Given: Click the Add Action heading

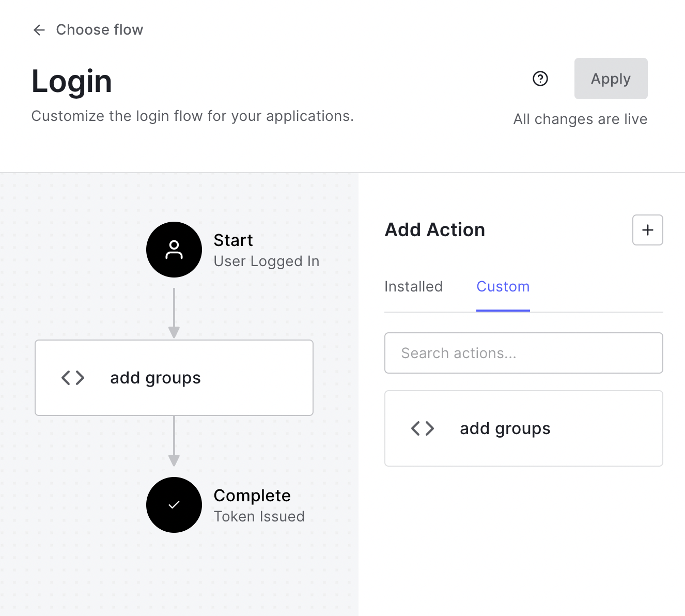Looking at the screenshot, I should (x=434, y=229).
